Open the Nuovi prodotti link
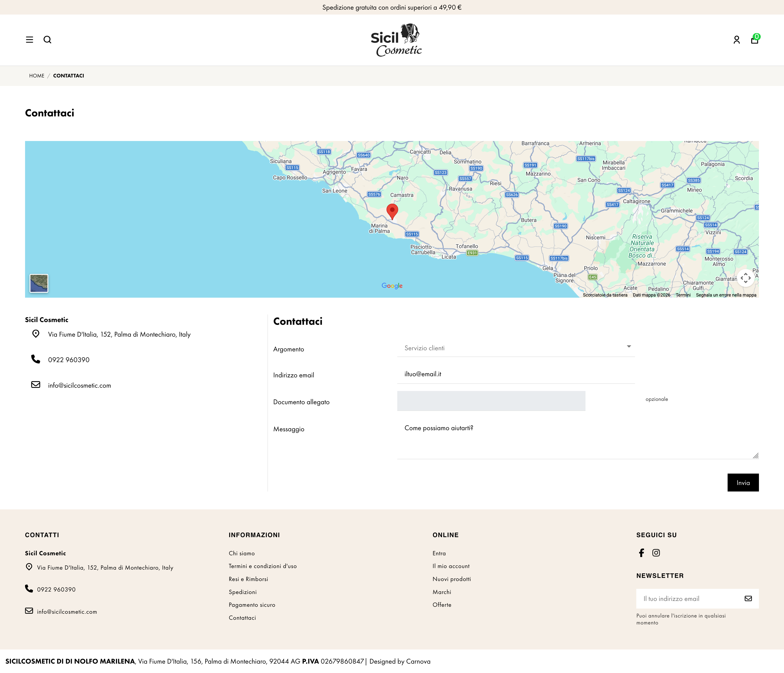Image resolution: width=784 pixels, height=673 pixels. [452, 579]
